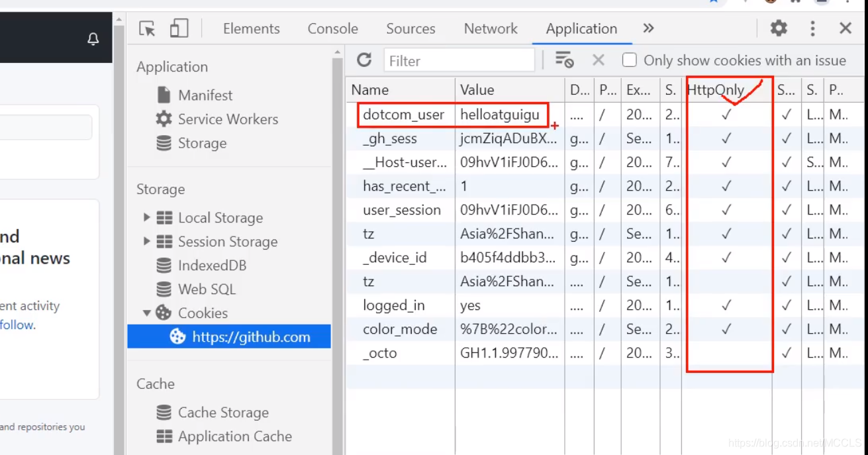Image resolution: width=868 pixels, height=455 pixels.
Task: Expand the Session Storage tree node
Action: 147,241
